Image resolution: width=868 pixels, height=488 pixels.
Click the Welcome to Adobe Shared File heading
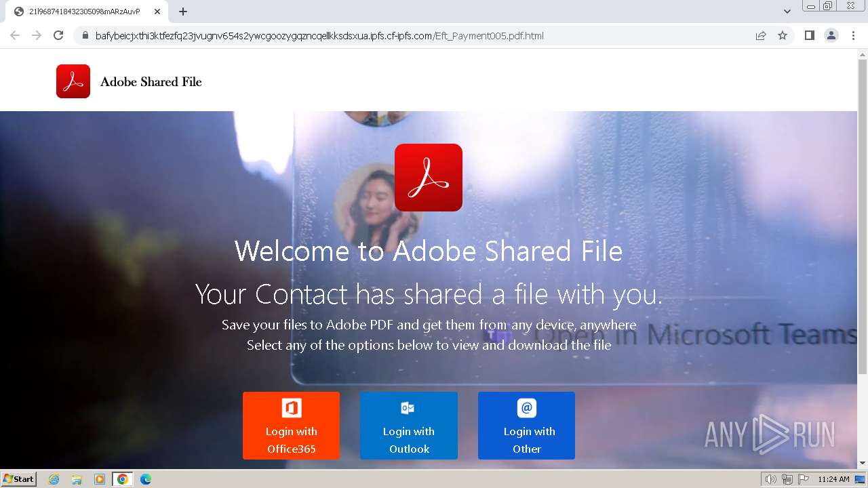[x=429, y=251]
